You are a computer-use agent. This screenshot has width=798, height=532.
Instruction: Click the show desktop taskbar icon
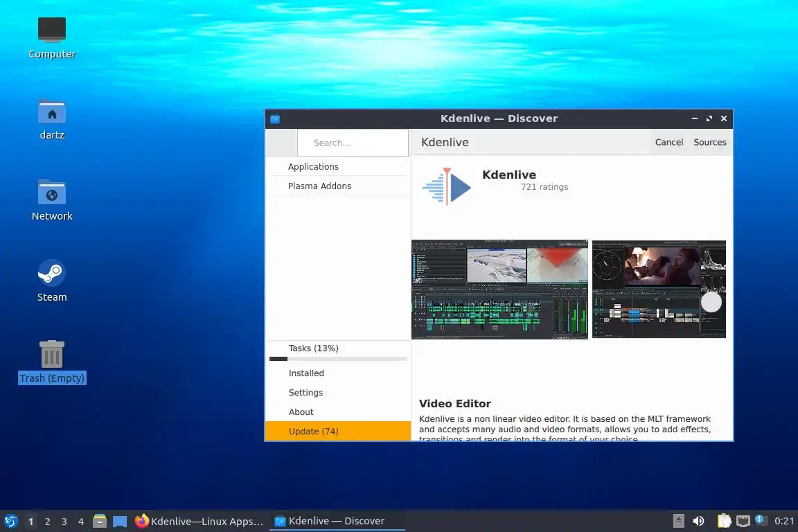pos(120,522)
